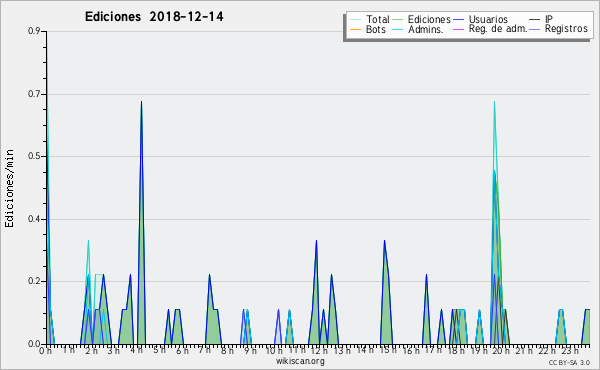Click the '0 h' hour label
Screen dimensions: 600x370
[x=46, y=351]
